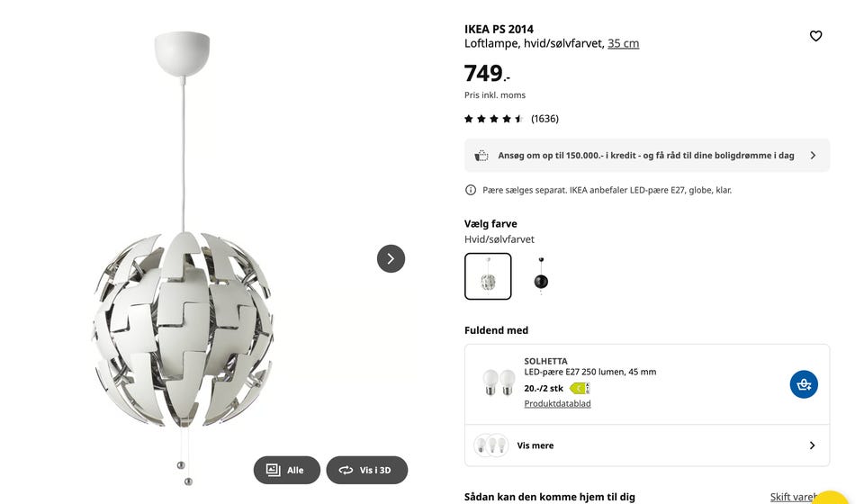The height and width of the screenshot is (504, 864).
Task: Open Produktdatablad link
Action: pyautogui.click(x=557, y=403)
